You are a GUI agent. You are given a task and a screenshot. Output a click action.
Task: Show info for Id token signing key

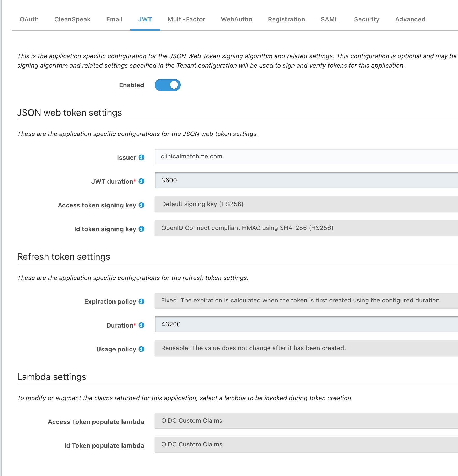(141, 229)
